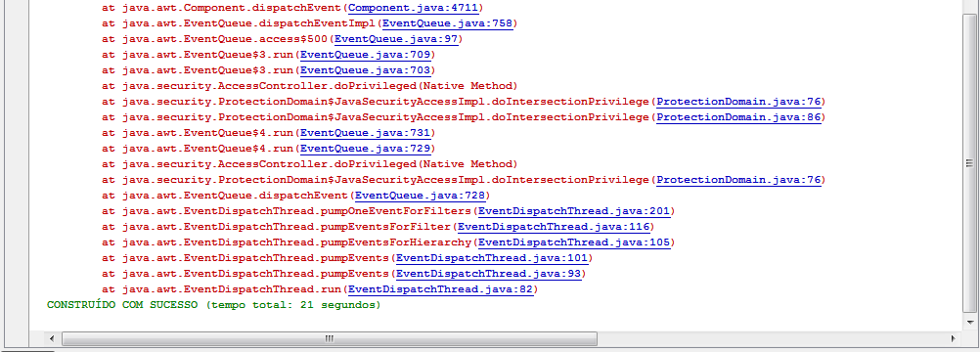The height and width of the screenshot is (352, 980).
Task: Click the horizontal scrollbar left arrow
Action: tap(51, 338)
